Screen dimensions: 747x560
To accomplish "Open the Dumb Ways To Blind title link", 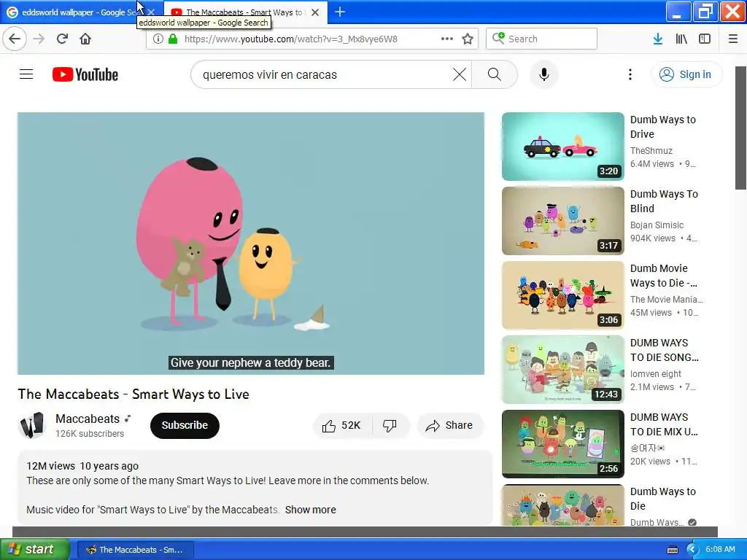I will (664, 201).
